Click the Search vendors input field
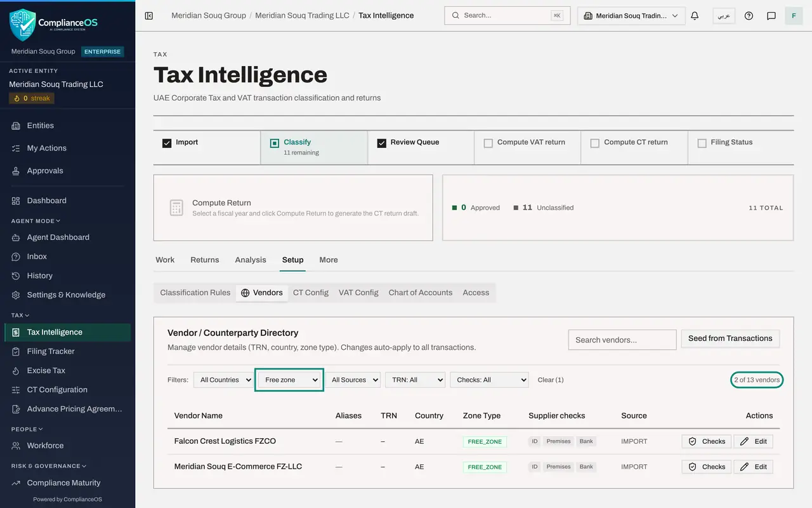 click(x=622, y=340)
